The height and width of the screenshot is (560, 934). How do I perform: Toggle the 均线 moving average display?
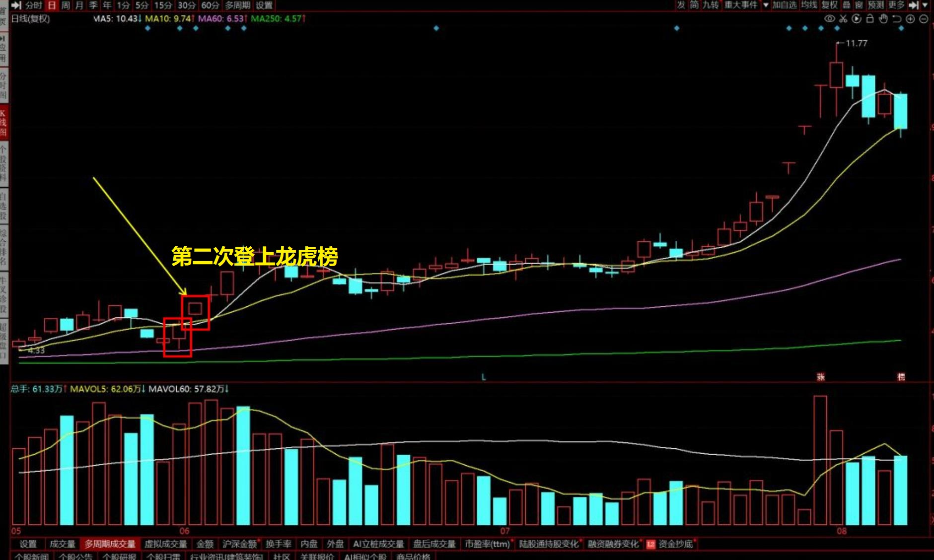[x=808, y=5]
